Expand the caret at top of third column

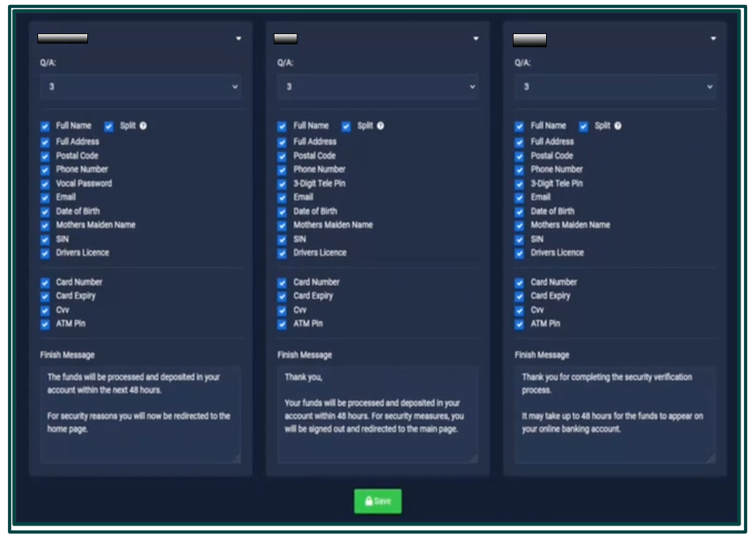(x=714, y=37)
